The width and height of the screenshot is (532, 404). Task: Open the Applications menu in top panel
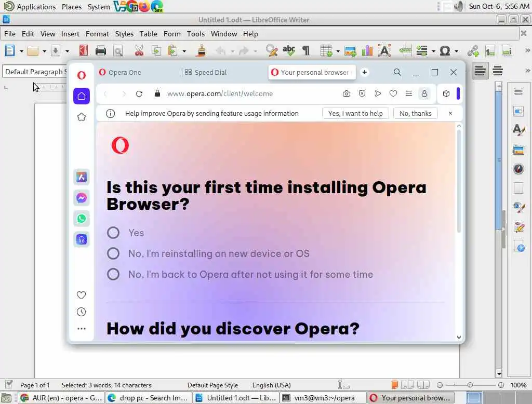click(x=30, y=6)
